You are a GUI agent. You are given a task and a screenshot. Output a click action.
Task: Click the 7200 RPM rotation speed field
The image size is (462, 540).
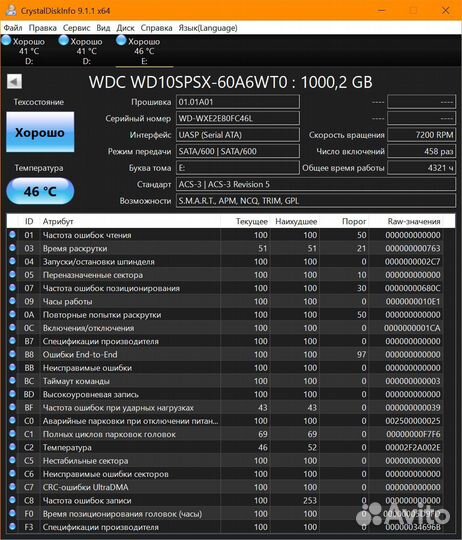pos(421,135)
